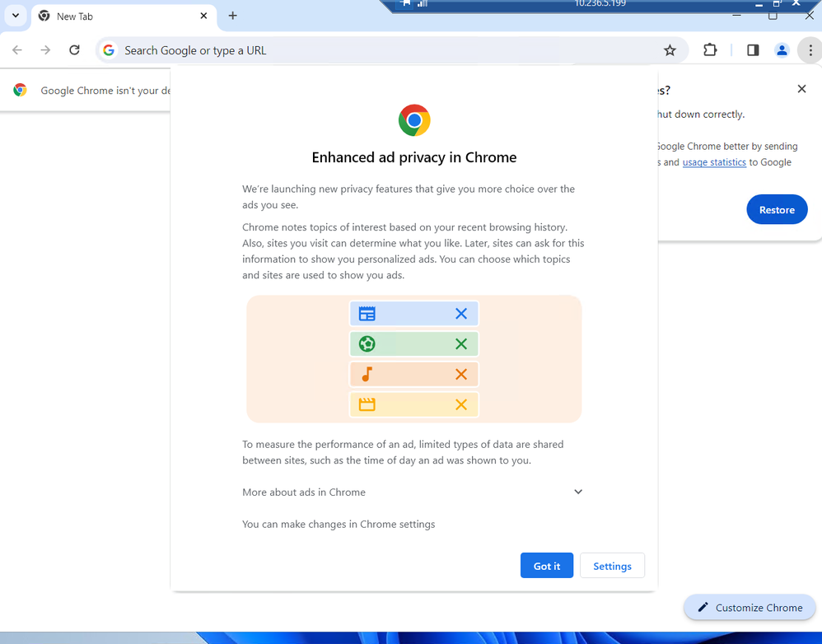Click the music note icon
Viewport: 822px width, 644px height.
367,374
